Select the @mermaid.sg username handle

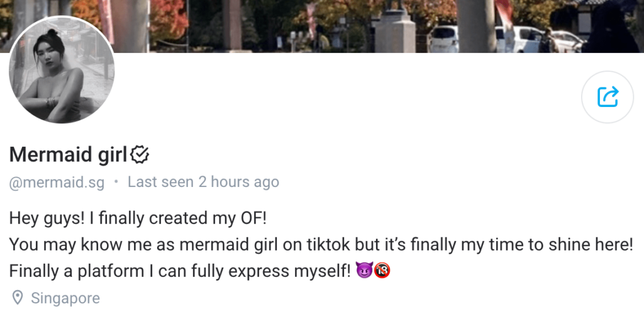[57, 183]
